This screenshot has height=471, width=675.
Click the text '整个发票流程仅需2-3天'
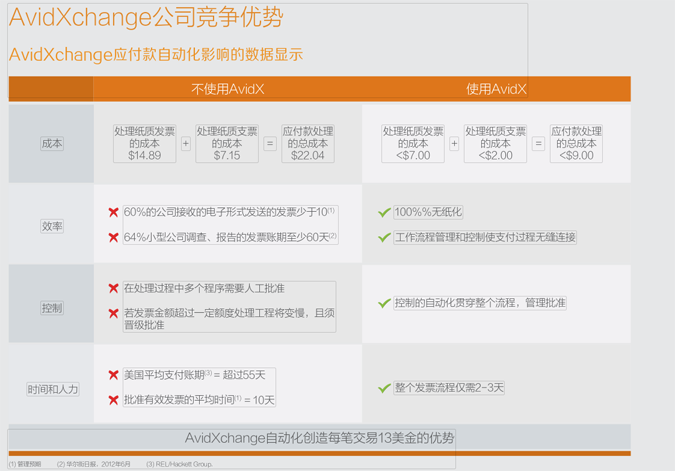[449, 388]
